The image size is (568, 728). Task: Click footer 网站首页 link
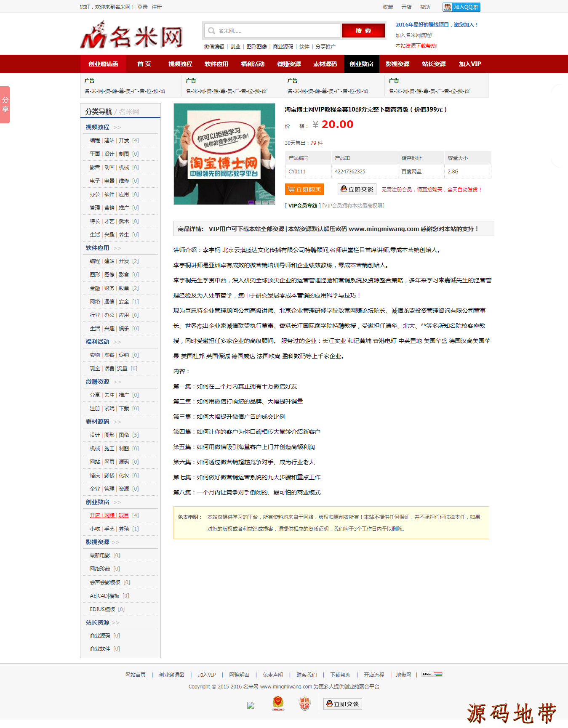pos(135,675)
